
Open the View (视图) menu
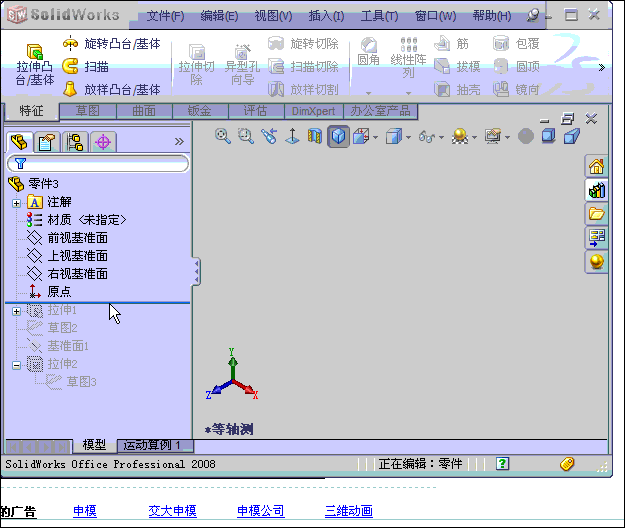coord(273,16)
